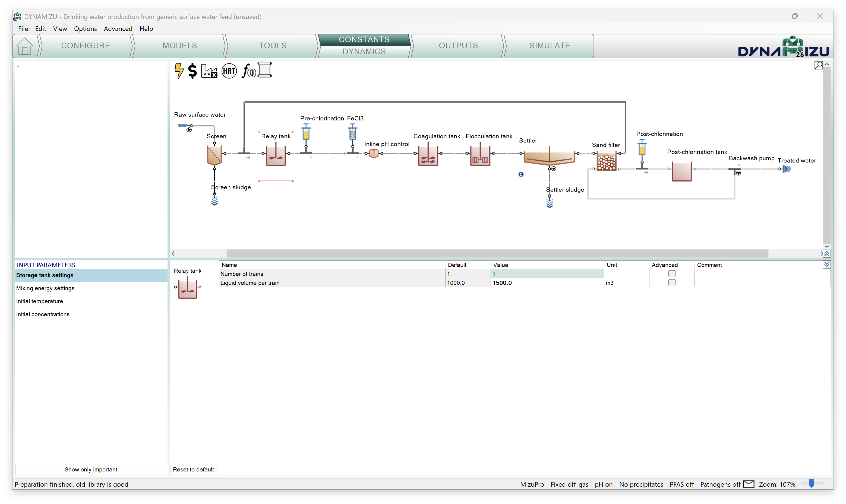Click the scroll document icon
The height and width of the screenshot is (504, 846).
pyautogui.click(x=265, y=70)
